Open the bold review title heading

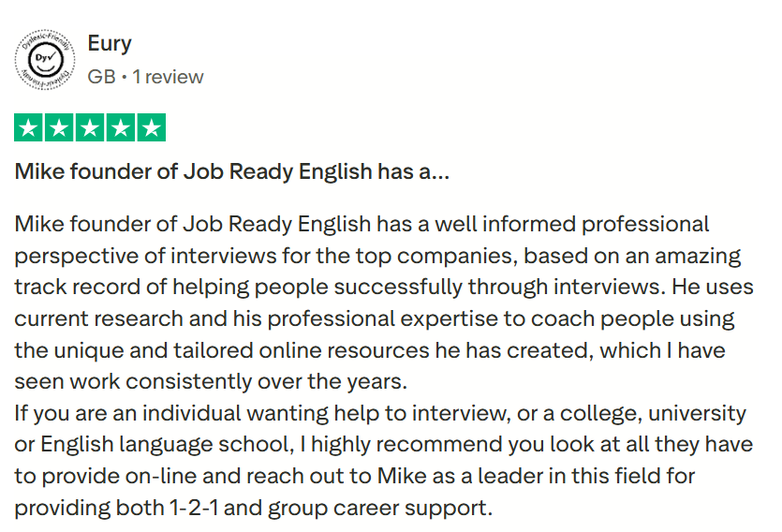pos(231,172)
